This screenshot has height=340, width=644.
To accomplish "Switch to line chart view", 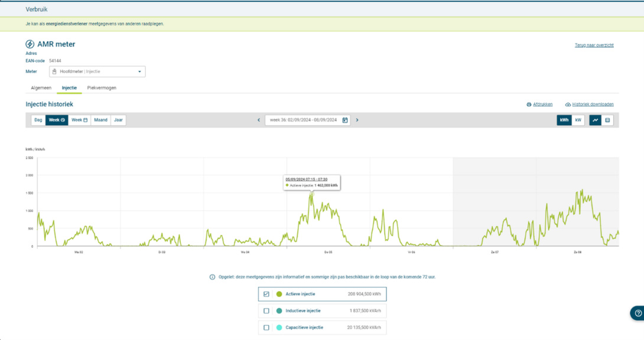I will [x=596, y=120].
